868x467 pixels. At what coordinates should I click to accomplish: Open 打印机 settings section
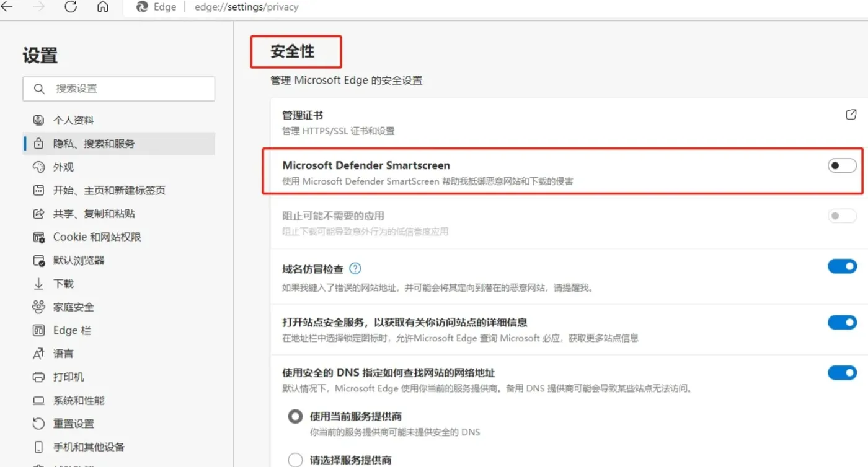[x=119, y=377]
